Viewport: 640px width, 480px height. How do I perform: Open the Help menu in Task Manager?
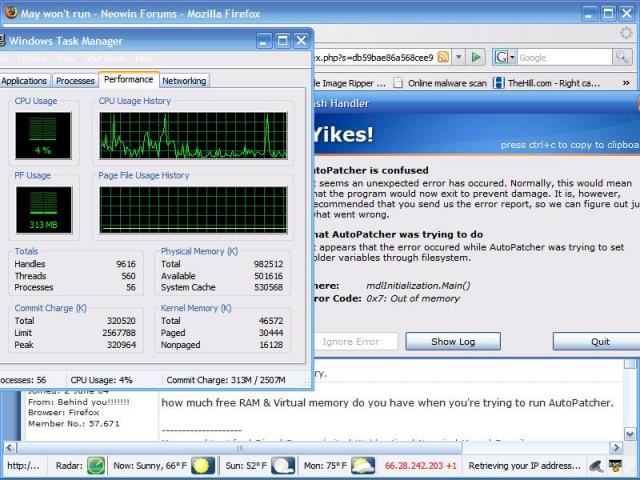pos(143,59)
